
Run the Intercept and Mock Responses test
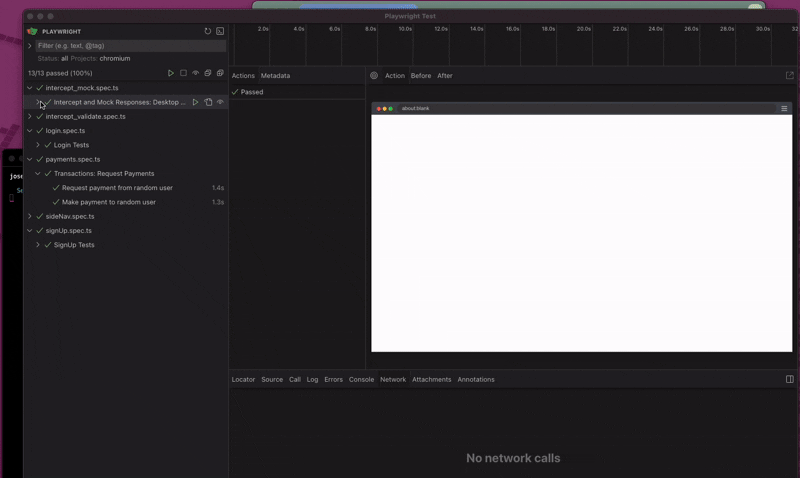[x=195, y=102]
